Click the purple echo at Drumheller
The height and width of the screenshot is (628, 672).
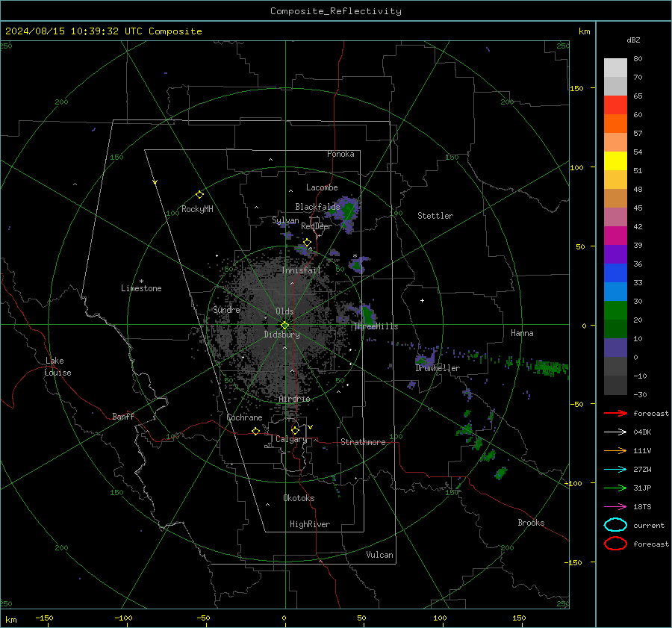pyautogui.click(x=425, y=358)
